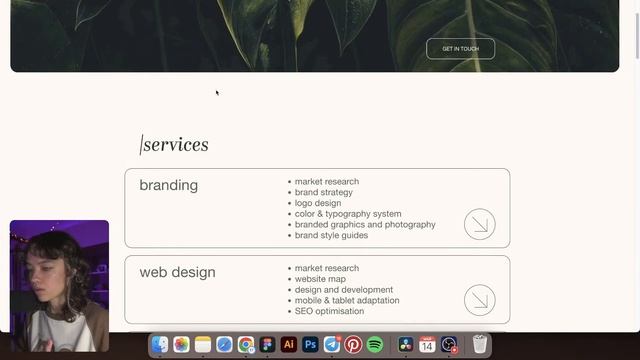This screenshot has height=360, width=640.
Task: Click the webcam overlay thumbnail
Action: [x=60, y=286]
